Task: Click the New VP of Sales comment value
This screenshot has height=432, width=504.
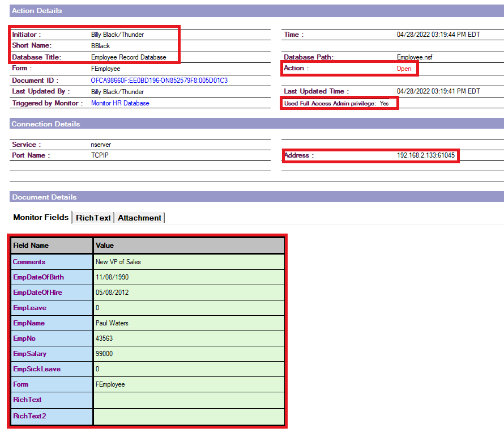Action: (118, 262)
